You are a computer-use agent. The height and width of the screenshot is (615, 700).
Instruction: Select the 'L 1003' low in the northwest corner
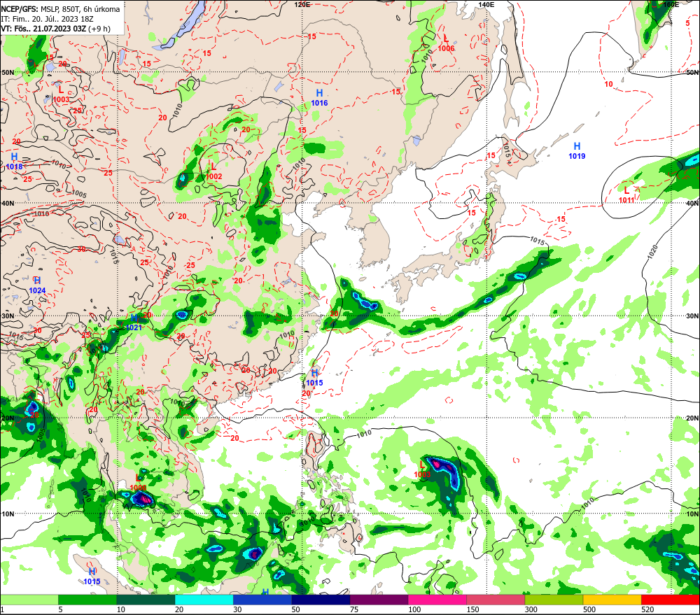[61, 94]
